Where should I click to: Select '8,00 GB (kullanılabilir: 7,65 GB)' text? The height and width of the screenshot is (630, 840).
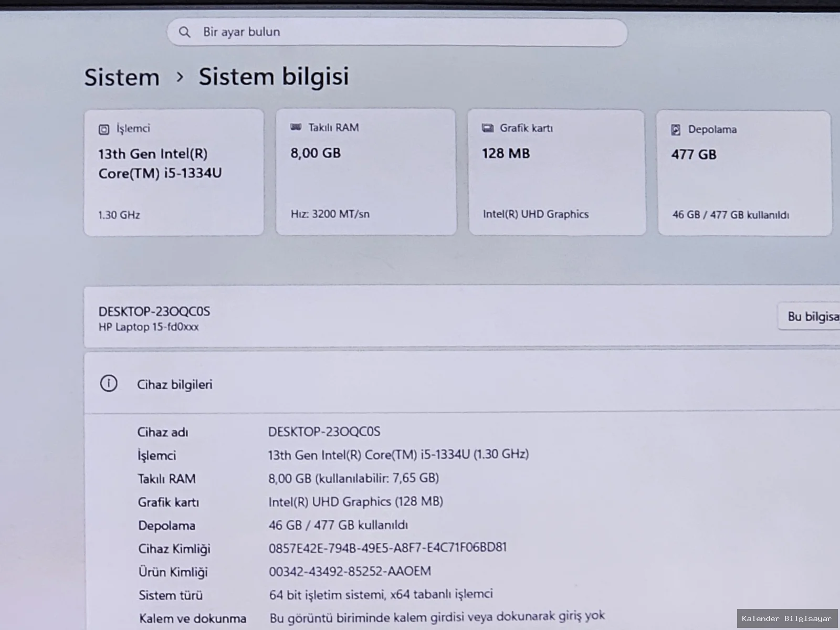[354, 478]
